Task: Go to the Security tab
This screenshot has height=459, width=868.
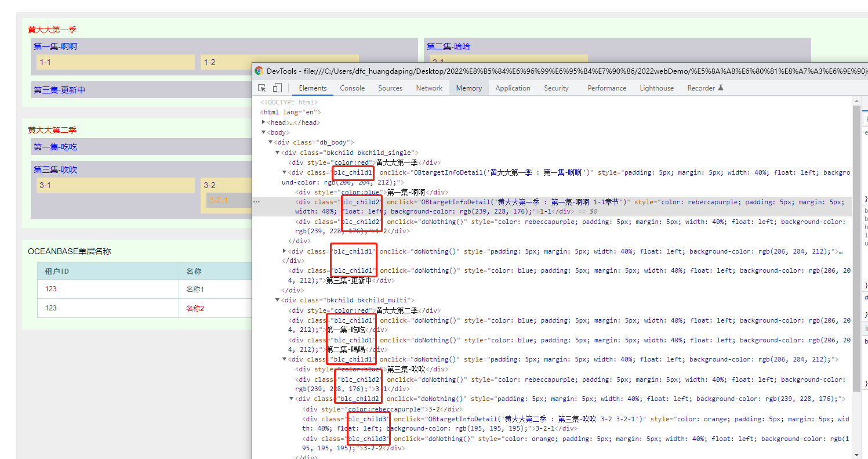Action: coord(556,88)
